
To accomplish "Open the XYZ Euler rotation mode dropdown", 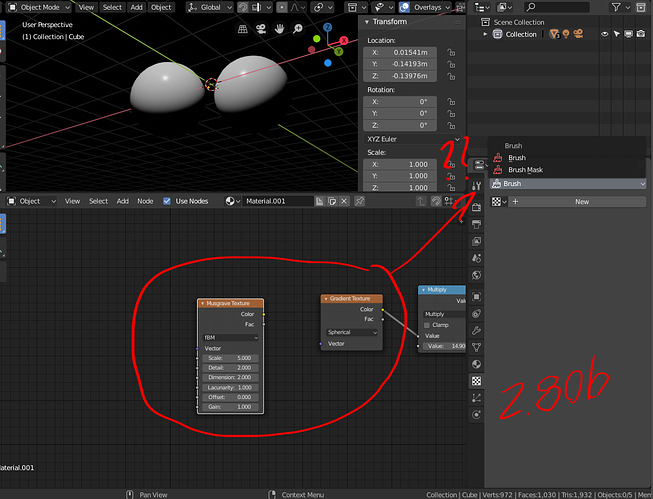I will (412, 139).
